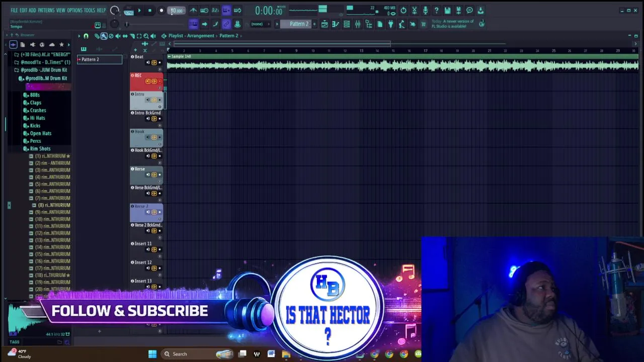Open the View mixer button
The image size is (644, 362).
point(358,24)
